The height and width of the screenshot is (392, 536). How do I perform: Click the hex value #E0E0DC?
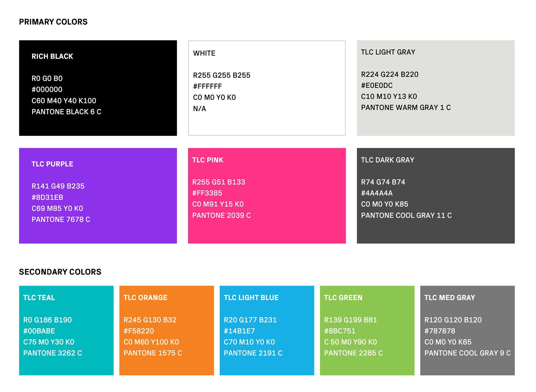coord(377,85)
